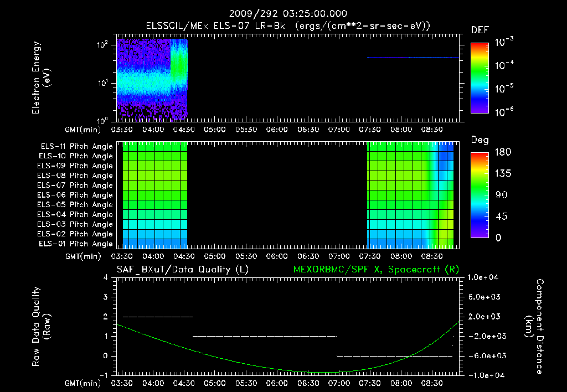Click the 'ELS-10 Pitch Angle' row label
Viewport: 567px width, 392px height.
(x=75, y=156)
